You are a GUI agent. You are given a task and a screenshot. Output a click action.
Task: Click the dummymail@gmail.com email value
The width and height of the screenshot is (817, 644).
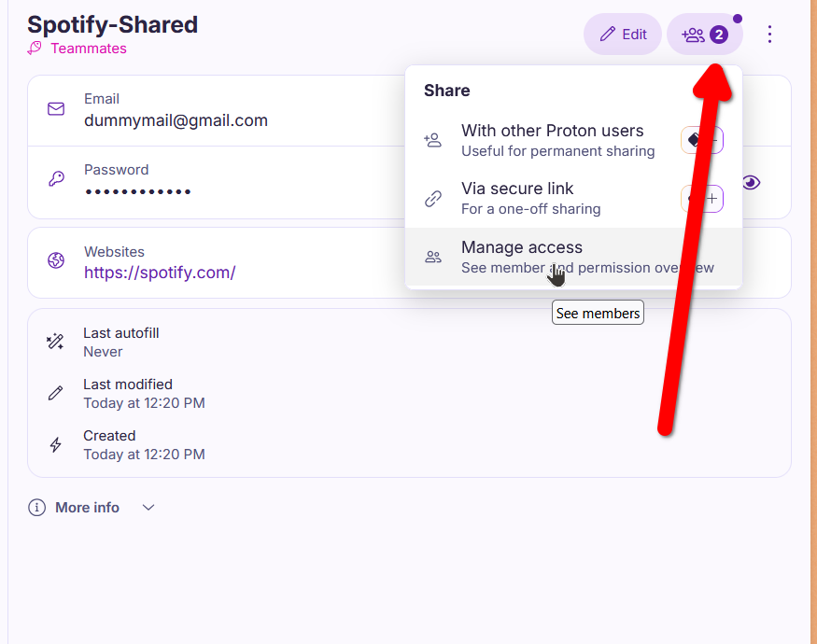tap(176, 120)
